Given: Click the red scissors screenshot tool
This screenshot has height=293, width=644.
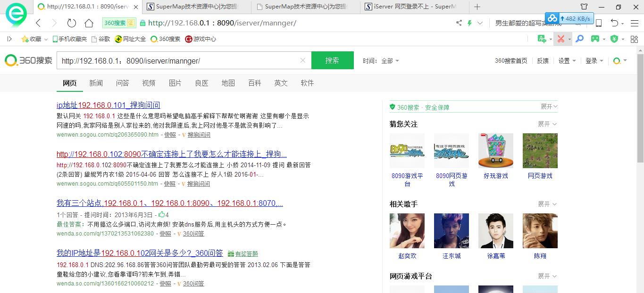Looking at the screenshot, I should click(x=560, y=39).
